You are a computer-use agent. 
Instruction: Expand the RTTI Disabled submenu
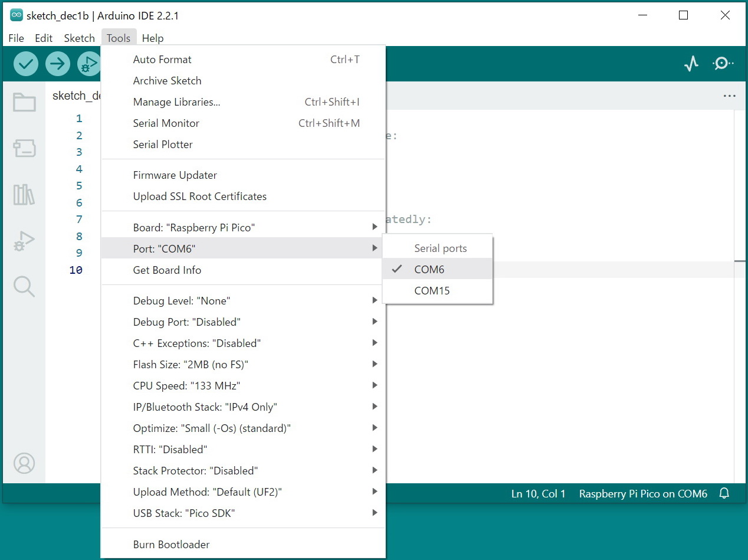click(x=244, y=449)
